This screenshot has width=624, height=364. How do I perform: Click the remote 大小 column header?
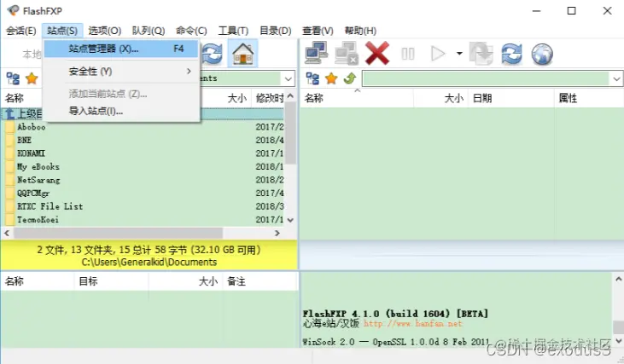pos(440,98)
